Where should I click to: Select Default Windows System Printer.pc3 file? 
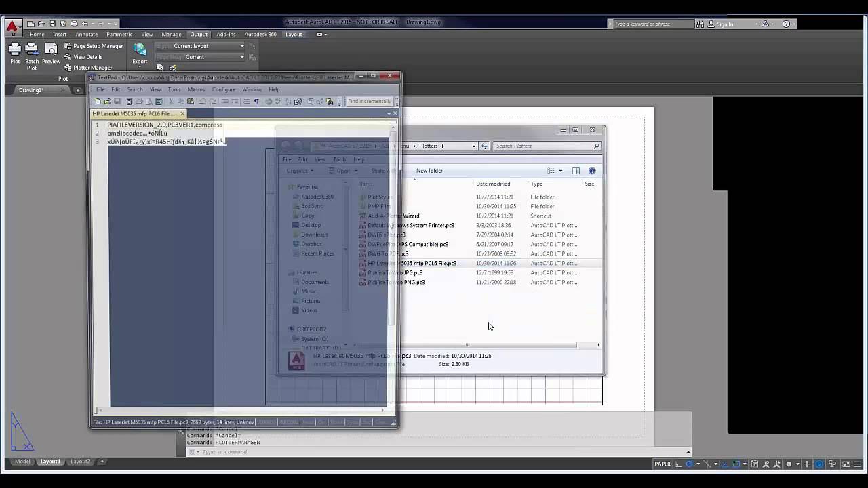tap(410, 225)
